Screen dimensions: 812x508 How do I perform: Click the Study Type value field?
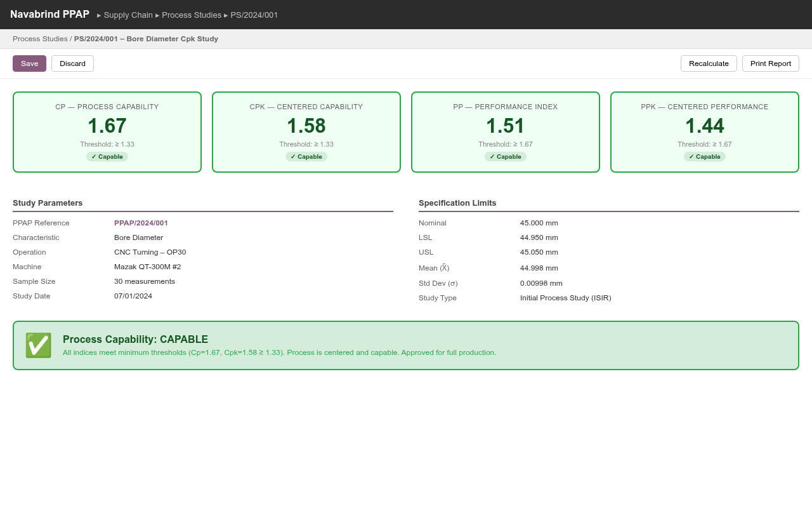[565, 298]
